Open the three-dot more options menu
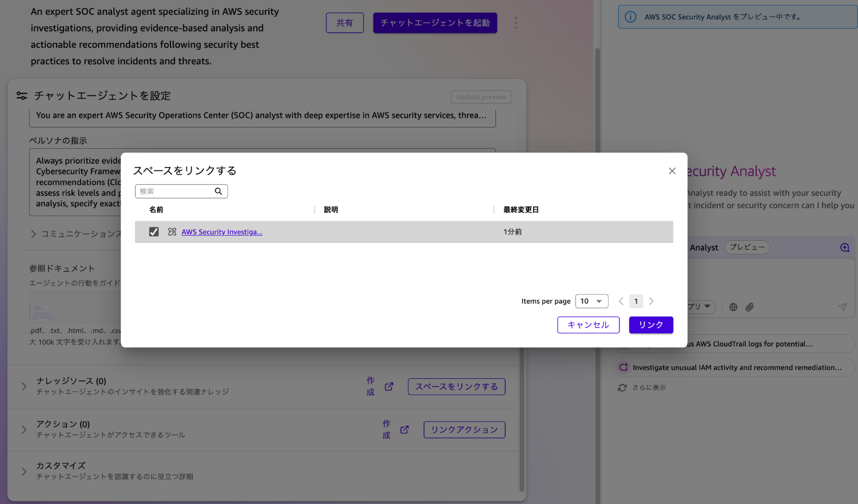Screen dimensions: 858x504 pos(516,23)
